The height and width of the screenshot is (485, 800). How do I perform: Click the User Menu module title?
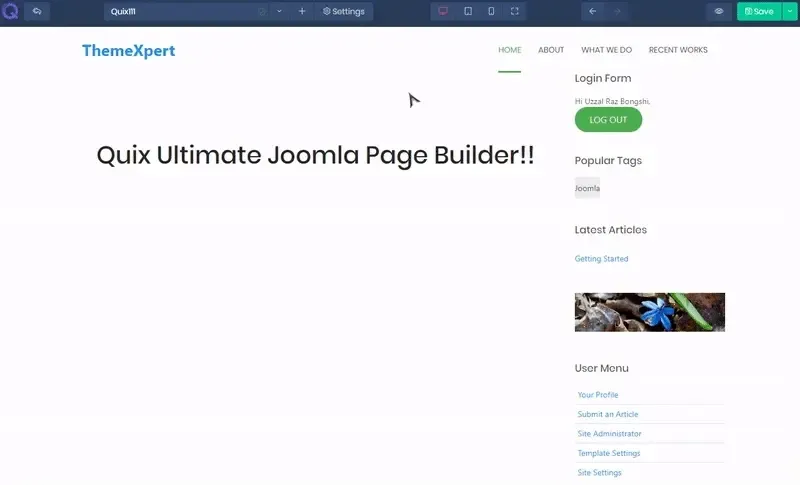602,368
